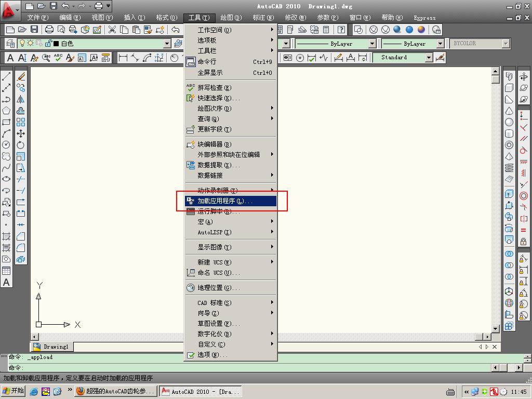Click the Drawing1 document tab
The width and height of the screenshot is (532, 399).
pyautogui.click(x=52, y=347)
